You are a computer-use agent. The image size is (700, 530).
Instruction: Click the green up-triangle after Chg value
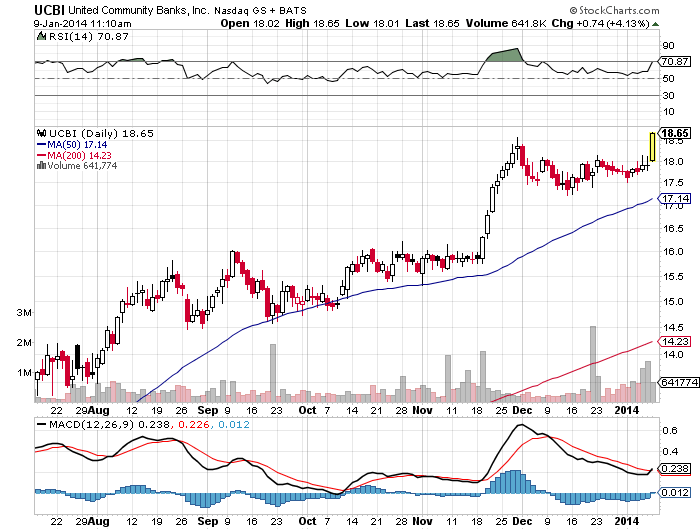point(655,24)
